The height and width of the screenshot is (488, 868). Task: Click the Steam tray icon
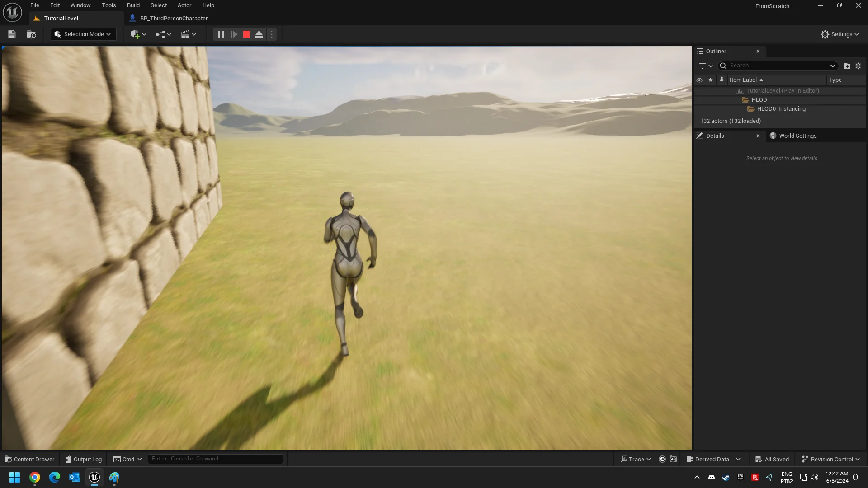click(726, 477)
